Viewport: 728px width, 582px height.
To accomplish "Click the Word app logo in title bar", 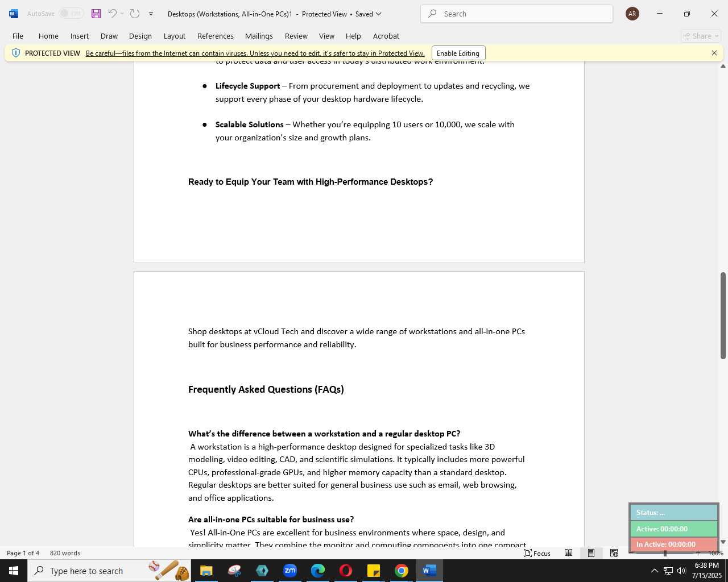I will click(13, 14).
